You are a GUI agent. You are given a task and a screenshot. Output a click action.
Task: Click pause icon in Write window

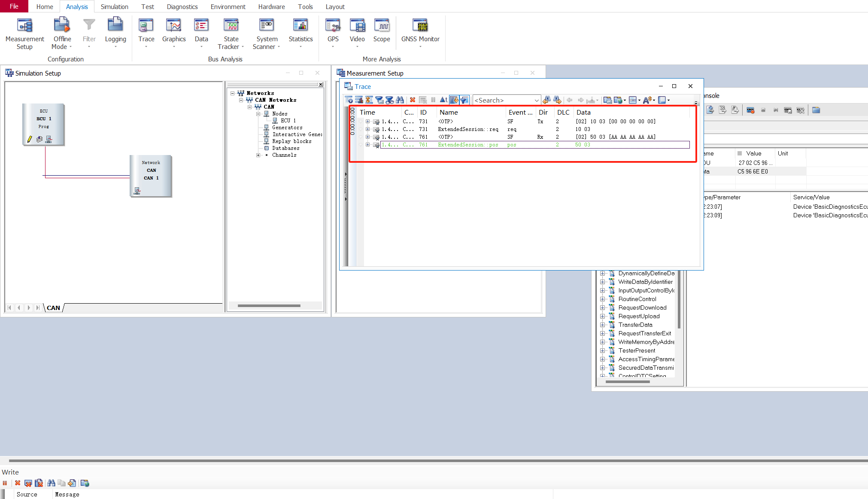5,483
